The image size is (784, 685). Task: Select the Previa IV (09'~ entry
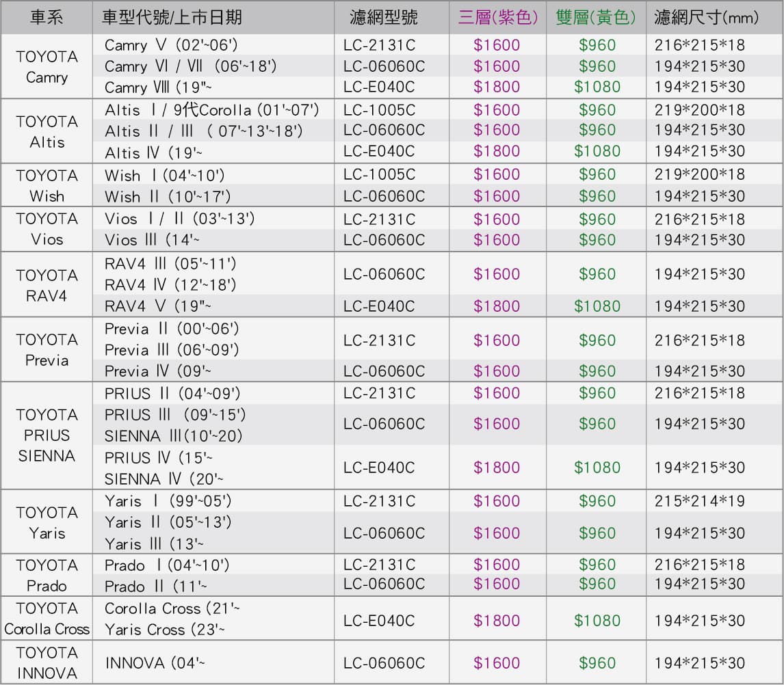click(157, 371)
